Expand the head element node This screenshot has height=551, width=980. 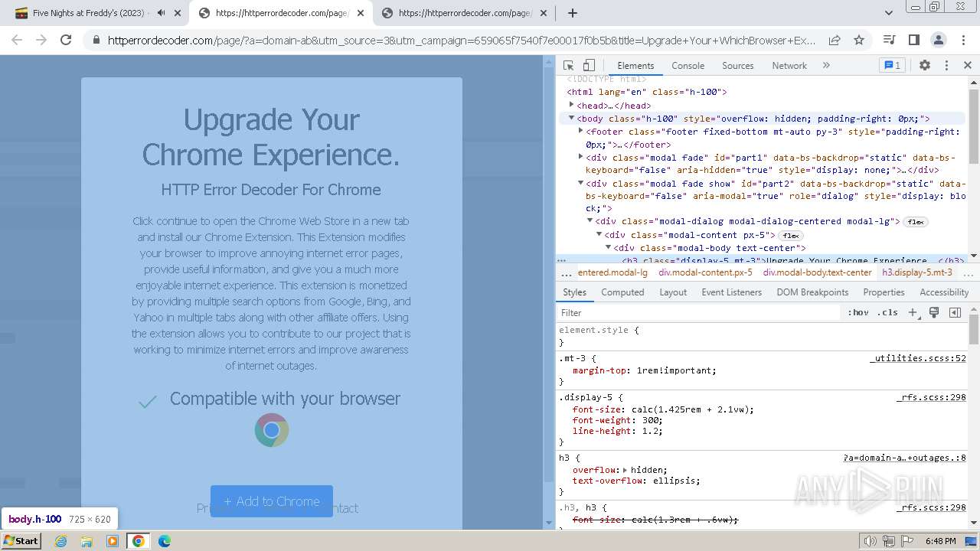tap(571, 105)
